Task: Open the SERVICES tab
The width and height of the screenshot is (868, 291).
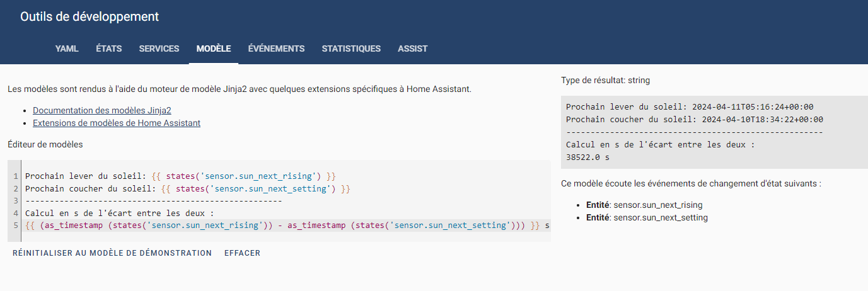Action: pyautogui.click(x=159, y=48)
